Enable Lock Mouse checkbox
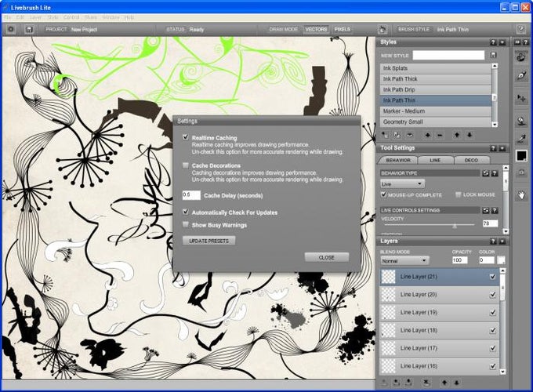The height and width of the screenshot is (392, 533). click(458, 194)
